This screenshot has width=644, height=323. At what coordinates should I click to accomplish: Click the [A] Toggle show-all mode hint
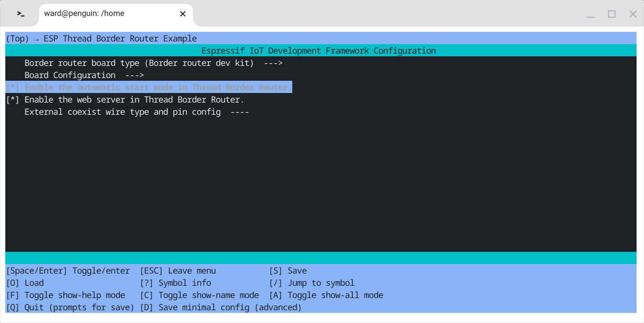tap(326, 295)
